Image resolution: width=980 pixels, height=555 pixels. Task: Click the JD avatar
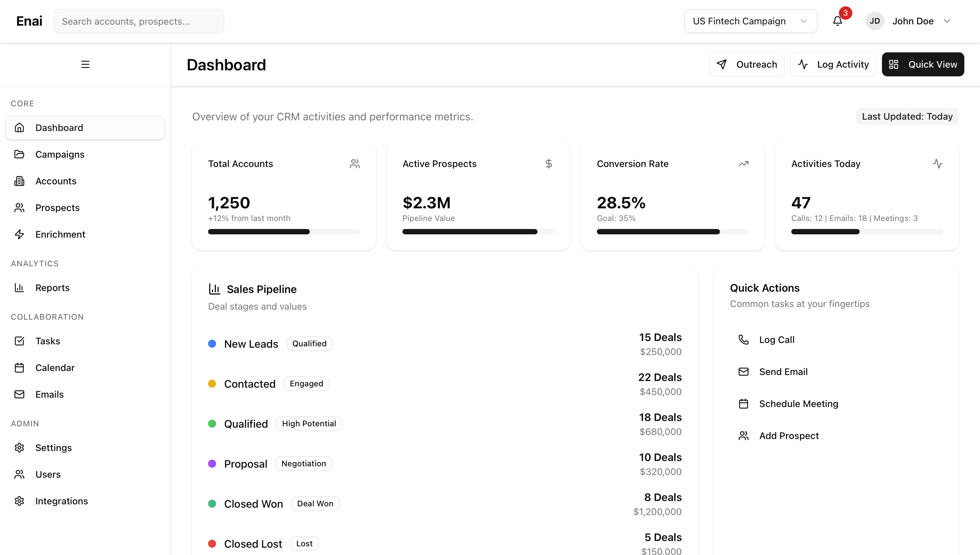pyautogui.click(x=874, y=21)
